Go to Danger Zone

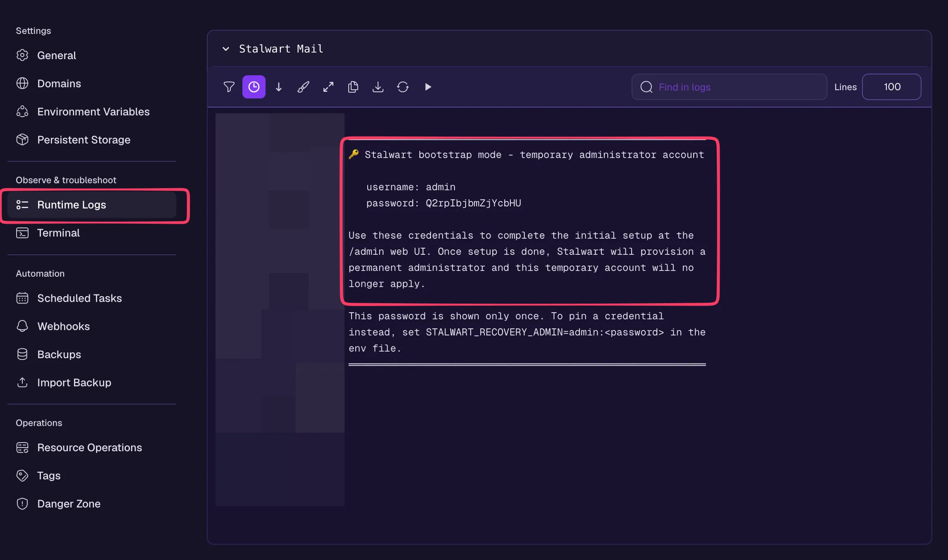pos(92,504)
